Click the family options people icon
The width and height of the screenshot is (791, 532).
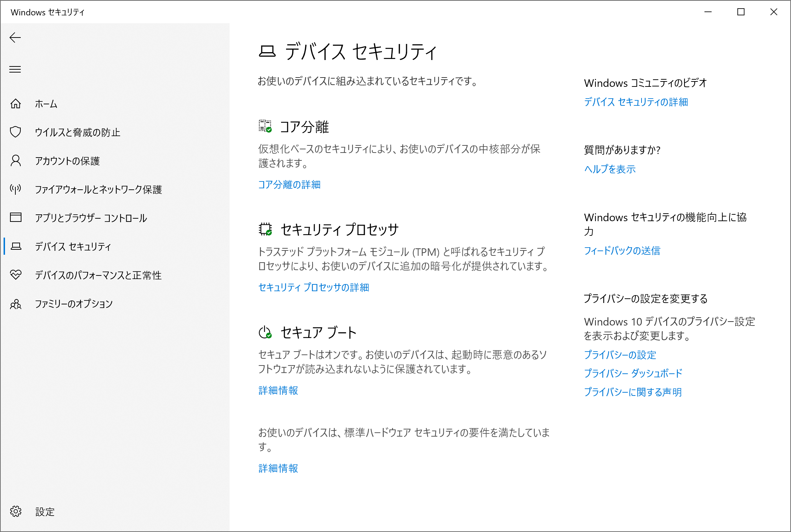16,304
